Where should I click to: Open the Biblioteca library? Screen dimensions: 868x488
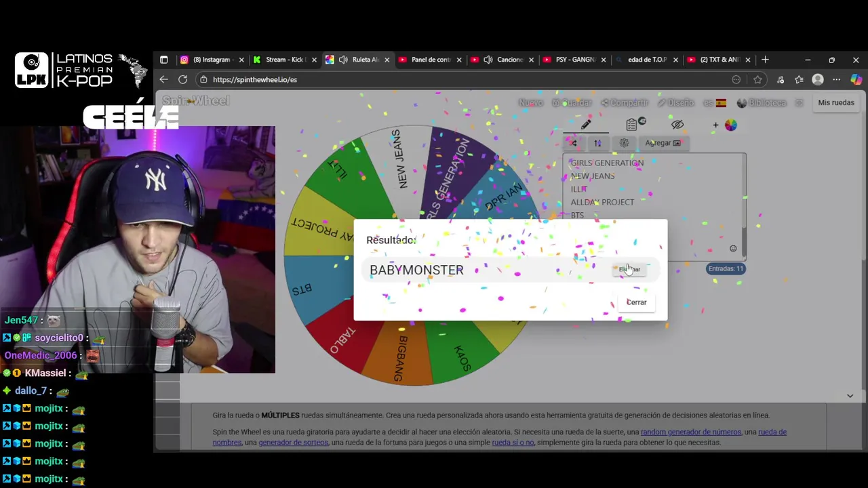(761, 103)
